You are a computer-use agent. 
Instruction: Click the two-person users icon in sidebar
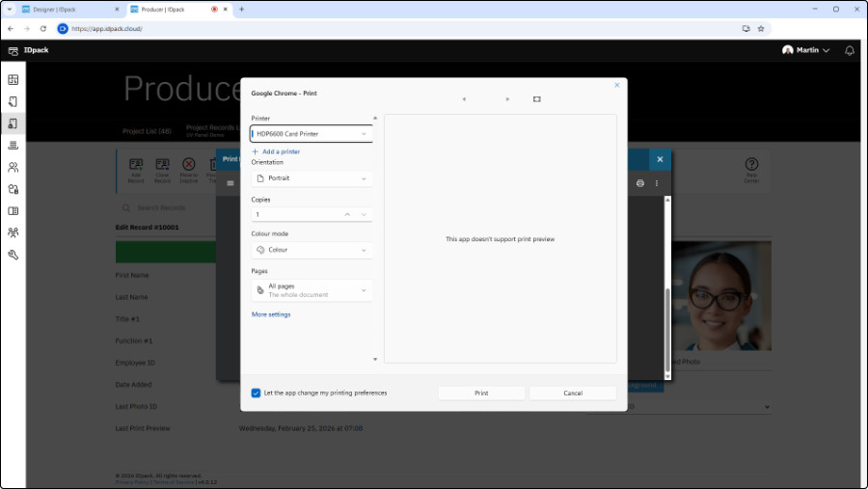(14, 167)
